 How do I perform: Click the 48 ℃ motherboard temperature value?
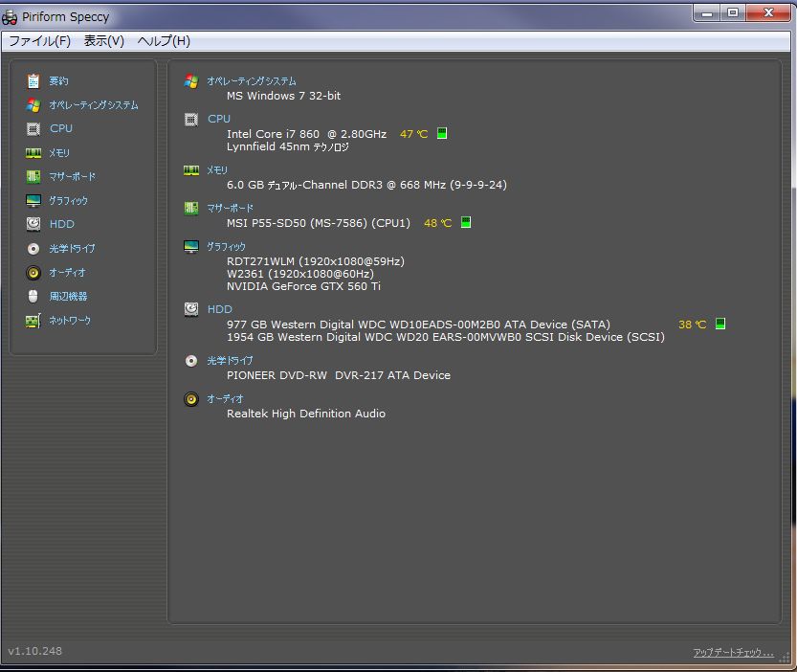pyautogui.click(x=437, y=223)
